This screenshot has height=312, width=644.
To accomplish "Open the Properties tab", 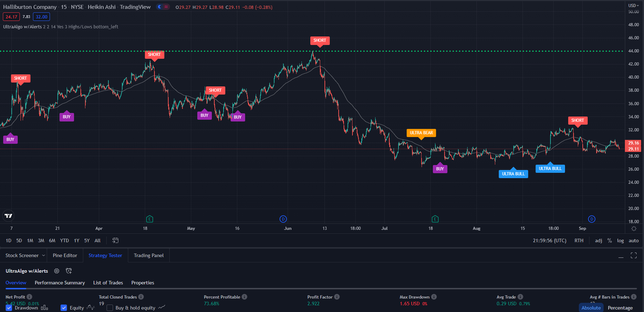I will pos(143,283).
